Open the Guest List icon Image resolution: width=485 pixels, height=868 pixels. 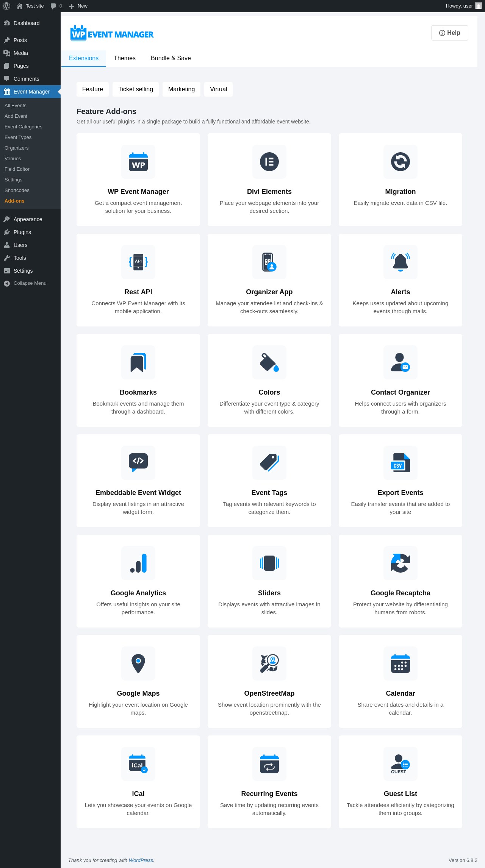click(x=401, y=764)
